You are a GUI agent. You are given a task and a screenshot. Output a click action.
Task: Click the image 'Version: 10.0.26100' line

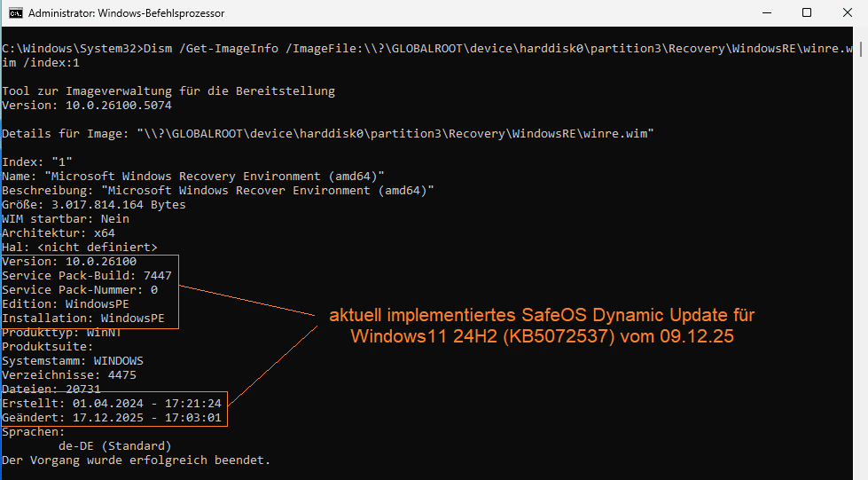pyautogui.click(x=69, y=262)
